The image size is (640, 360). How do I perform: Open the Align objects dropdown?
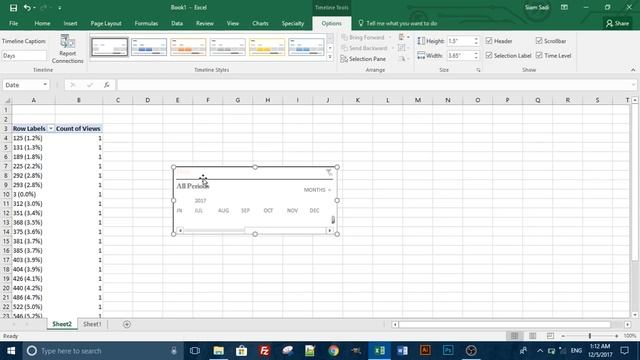[x=404, y=38]
